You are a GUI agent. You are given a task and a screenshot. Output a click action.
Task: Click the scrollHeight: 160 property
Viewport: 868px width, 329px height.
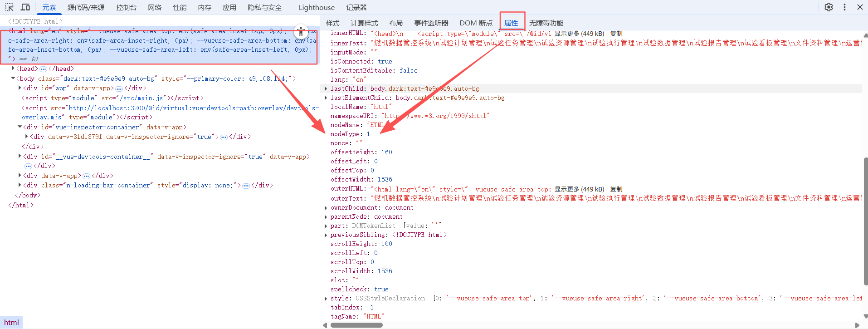(x=361, y=244)
